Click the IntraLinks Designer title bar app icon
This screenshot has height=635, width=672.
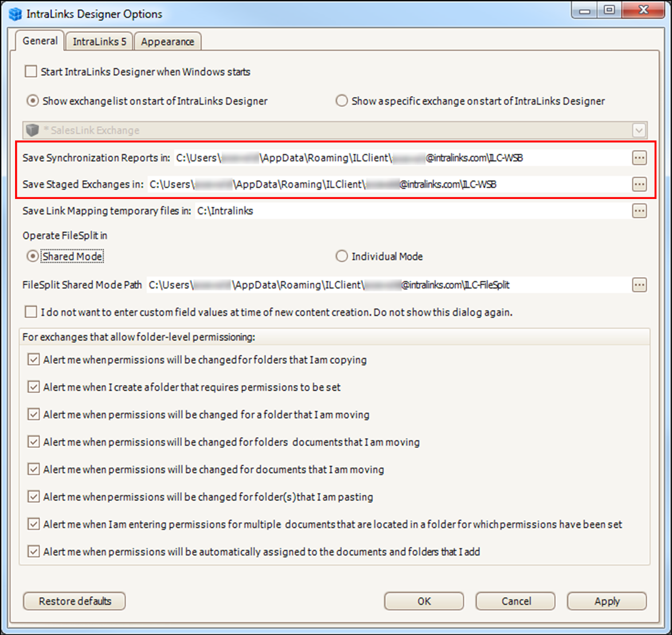point(15,14)
